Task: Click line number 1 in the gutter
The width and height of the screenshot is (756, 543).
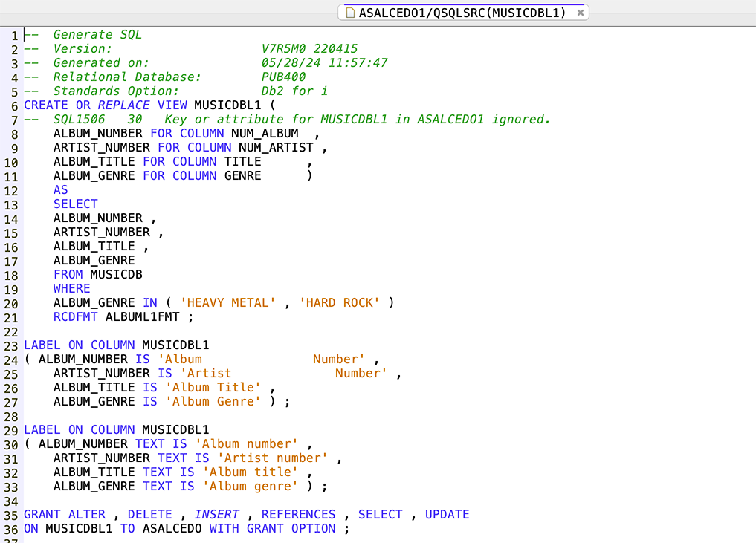Action: pyautogui.click(x=14, y=35)
